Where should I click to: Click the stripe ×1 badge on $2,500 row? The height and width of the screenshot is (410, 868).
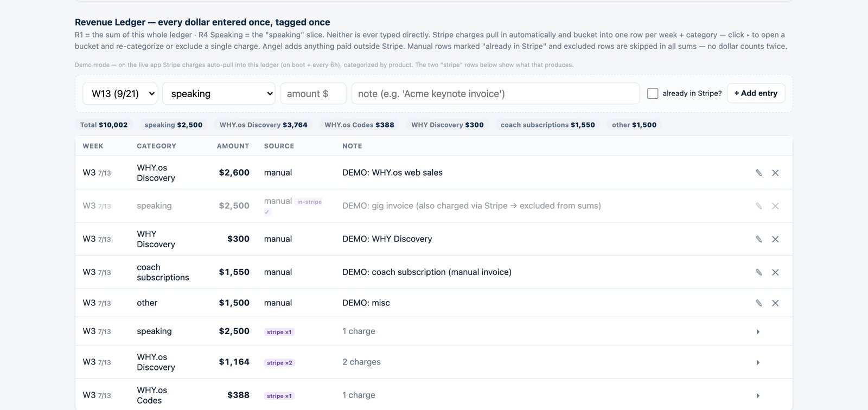coord(279,332)
